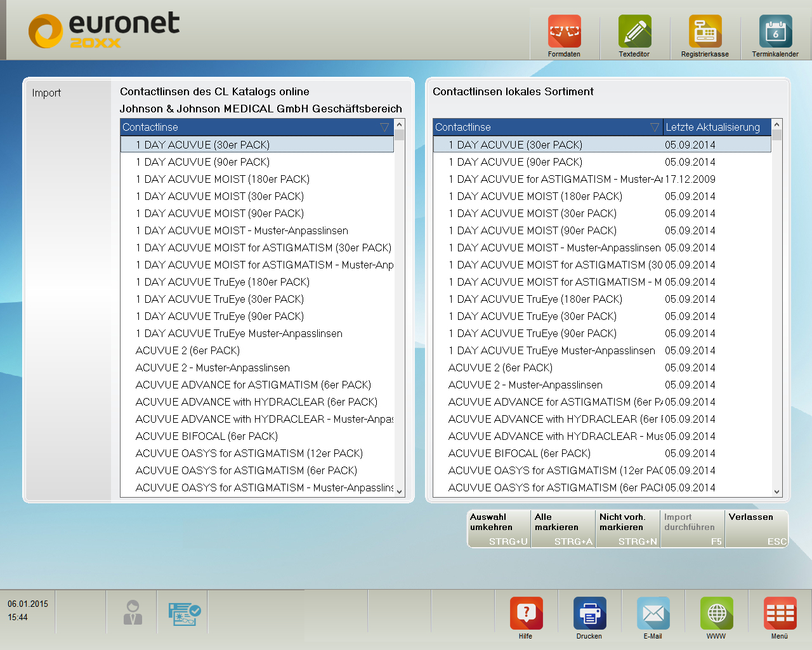Select catalog row 1 DAY ACUVUE TruEye Muster-Anpasslinsen
The width and height of the screenshot is (812, 650).
click(257, 333)
